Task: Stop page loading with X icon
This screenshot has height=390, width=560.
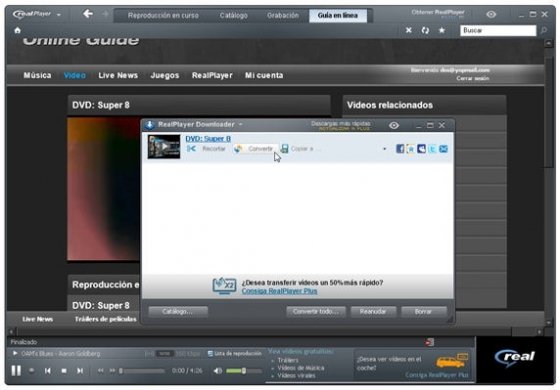Action: click(409, 30)
